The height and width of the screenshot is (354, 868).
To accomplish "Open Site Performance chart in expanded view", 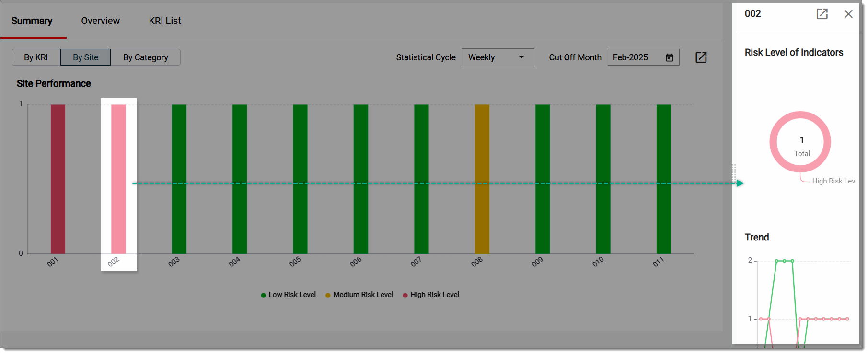I will [x=701, y=57].
